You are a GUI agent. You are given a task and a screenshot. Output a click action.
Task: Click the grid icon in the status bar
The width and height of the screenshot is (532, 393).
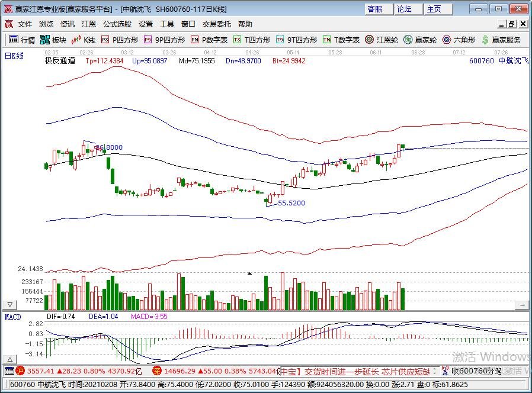9,371
